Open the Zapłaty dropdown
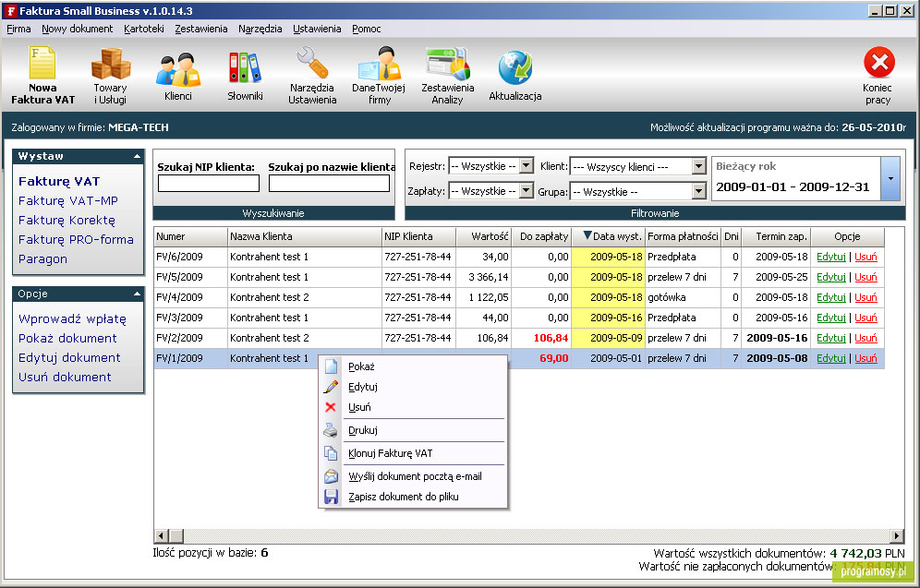The width and height of the screenshot is (920, 588). pos(527,190)
